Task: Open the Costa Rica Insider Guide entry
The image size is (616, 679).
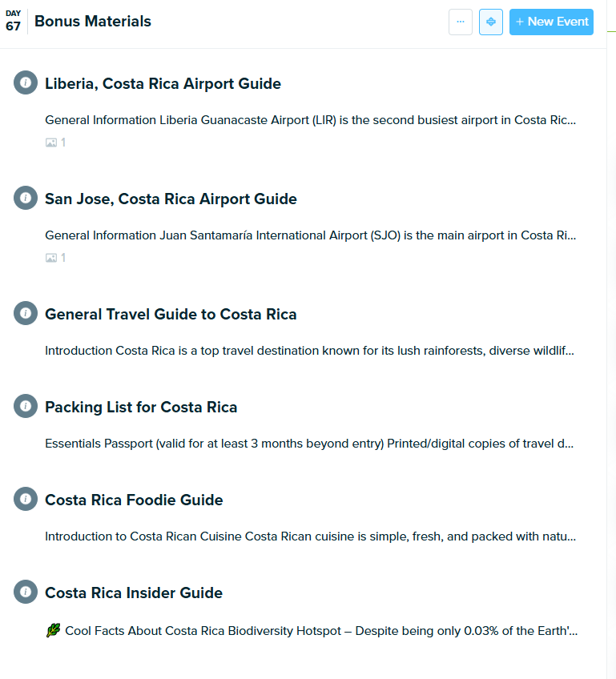Action: pos(133,593)
